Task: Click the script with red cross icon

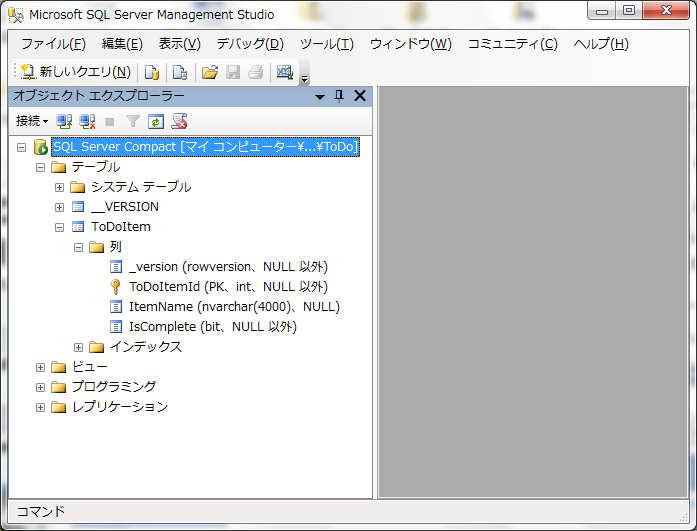Action: click(x=180, y=121)
